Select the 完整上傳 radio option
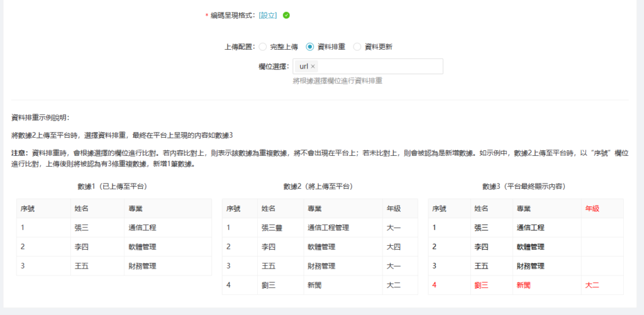The image size is (644, 315). [263, 47]
